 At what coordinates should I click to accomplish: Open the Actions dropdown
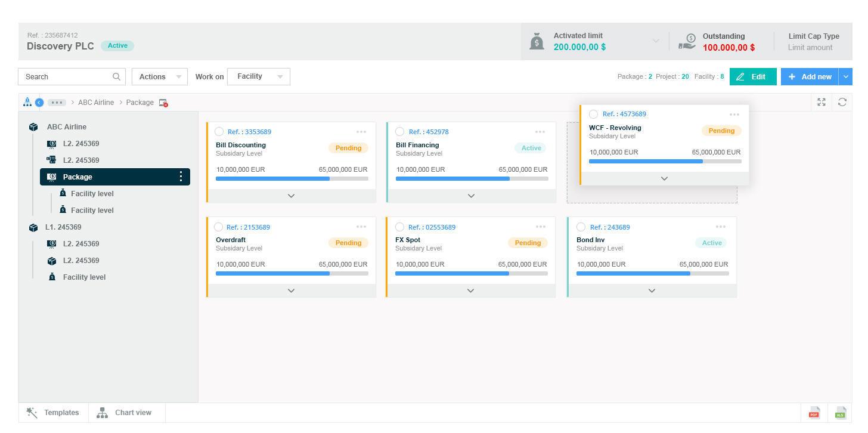tap(159, 77)
